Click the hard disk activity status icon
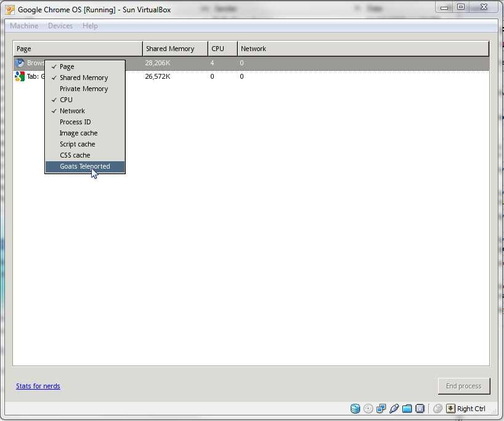 (355, 409)
